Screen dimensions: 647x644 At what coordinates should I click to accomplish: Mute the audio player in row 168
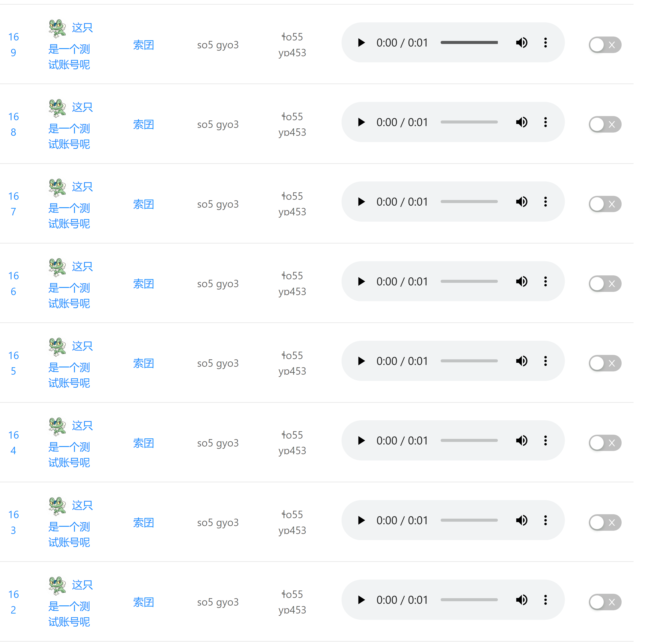tap(521, 122)
